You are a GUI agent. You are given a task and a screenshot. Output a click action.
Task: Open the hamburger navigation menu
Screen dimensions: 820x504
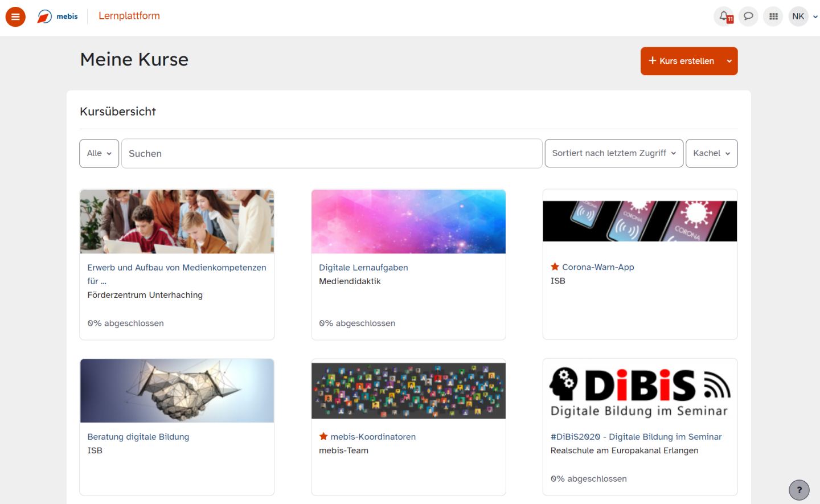click(15, 17)
